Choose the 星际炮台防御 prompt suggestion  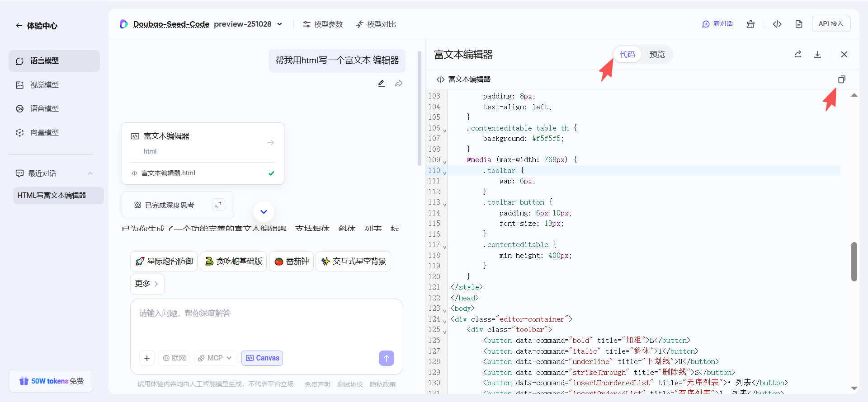tap(164, 262)
